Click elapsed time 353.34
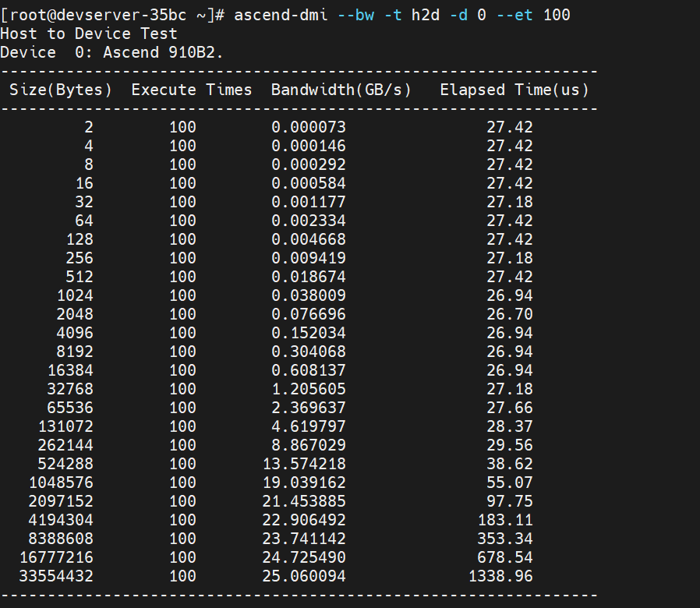 pos(505,539)
